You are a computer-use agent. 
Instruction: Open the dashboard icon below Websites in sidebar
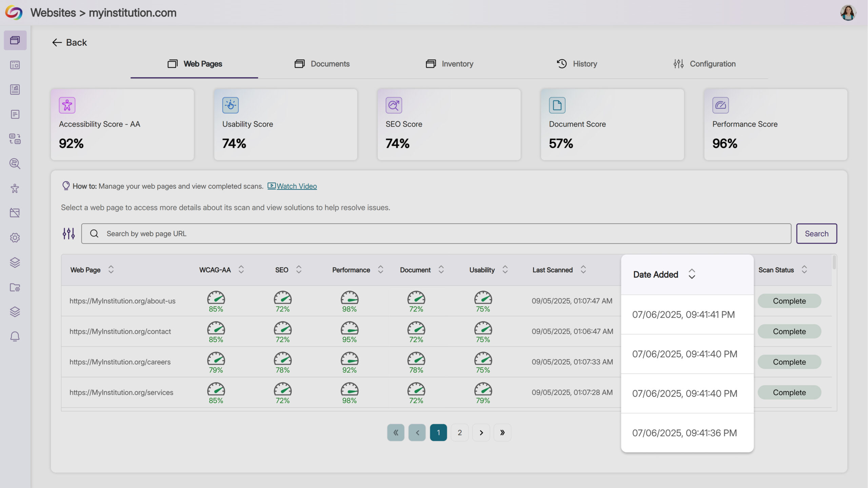tap(15, 65)
